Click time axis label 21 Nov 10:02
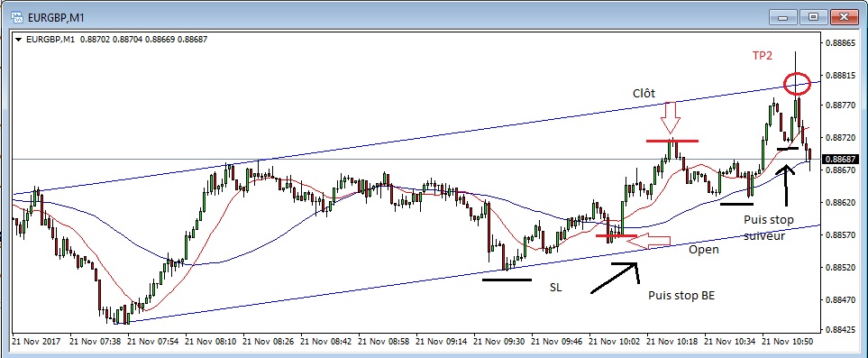The height and width of the screenshot is (358, 868). 615,342
